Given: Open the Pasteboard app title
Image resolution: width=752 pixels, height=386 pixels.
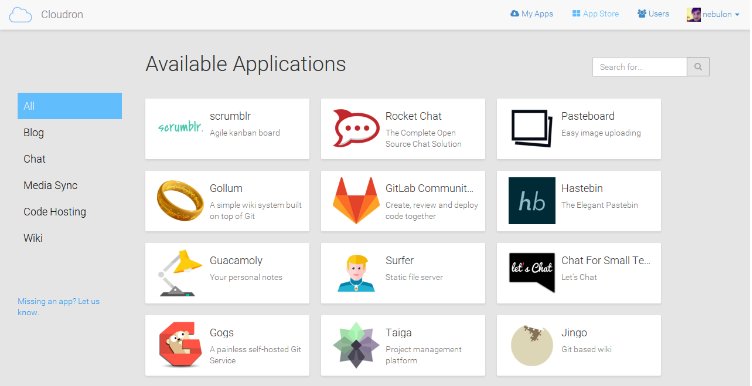Looking at the screenshot, I should (588, 116).
